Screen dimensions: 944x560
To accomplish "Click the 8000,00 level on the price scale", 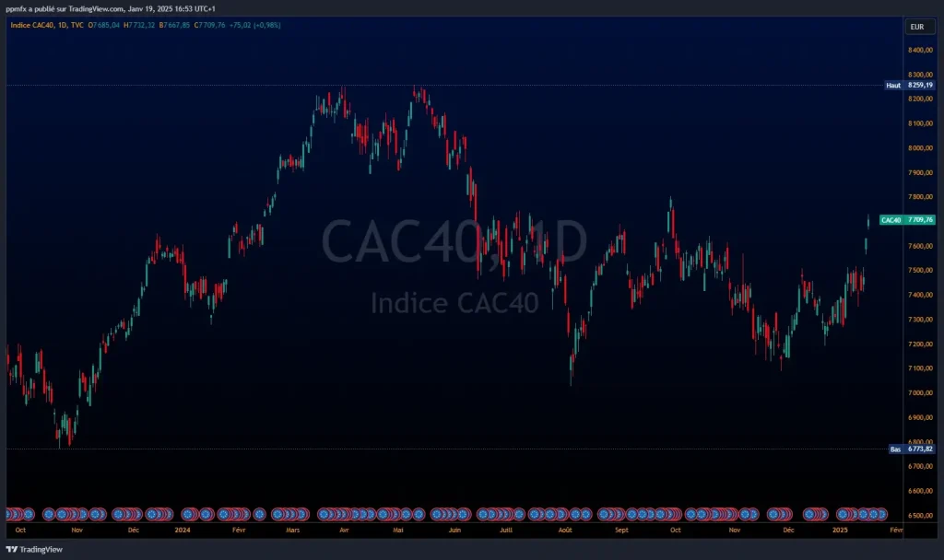I will point(921,148).
